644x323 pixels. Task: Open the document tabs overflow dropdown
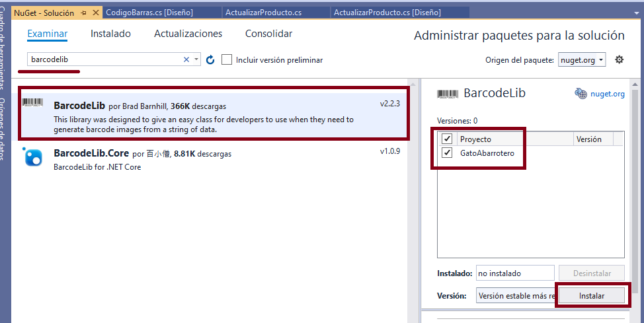tap(637, 13)
